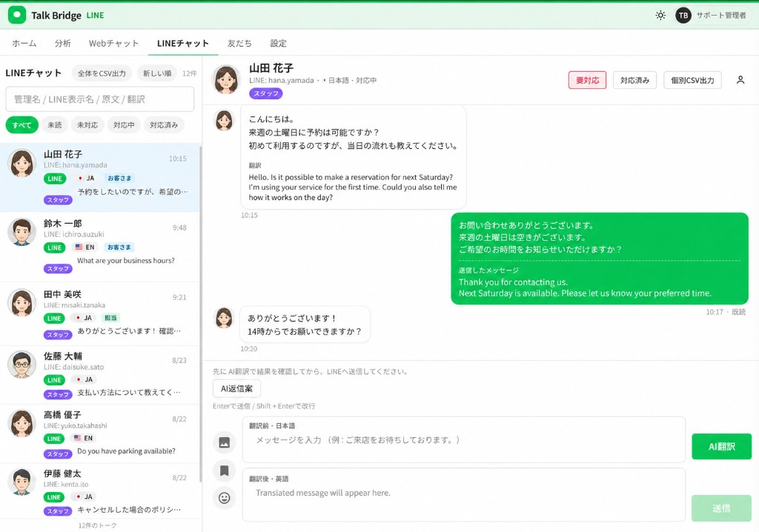The width and height of the screenshot is (759, 532).
Task: Open the 田中 美咲 conversation
Action: tap(100, 313)
